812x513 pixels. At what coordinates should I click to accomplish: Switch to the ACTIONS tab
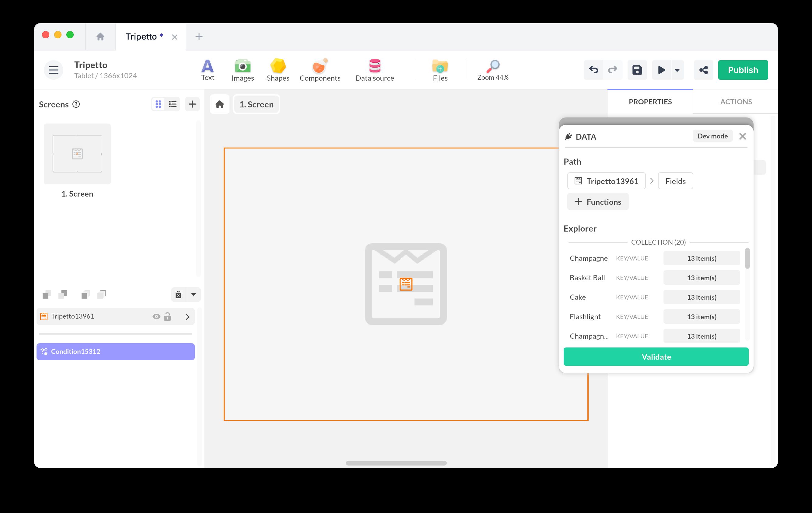coord(735,102)
